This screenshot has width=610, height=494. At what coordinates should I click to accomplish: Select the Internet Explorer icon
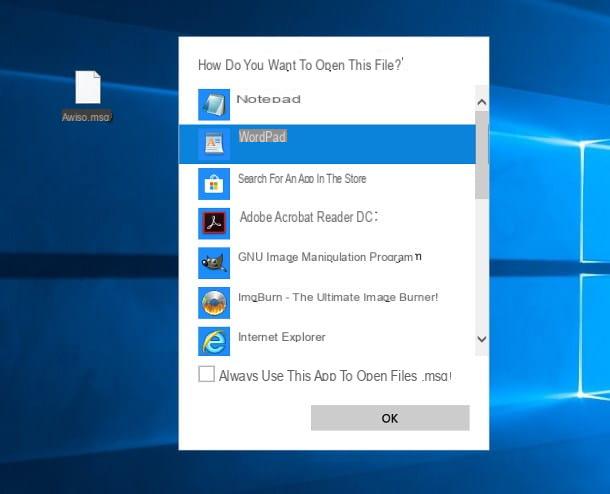point(214,342)
